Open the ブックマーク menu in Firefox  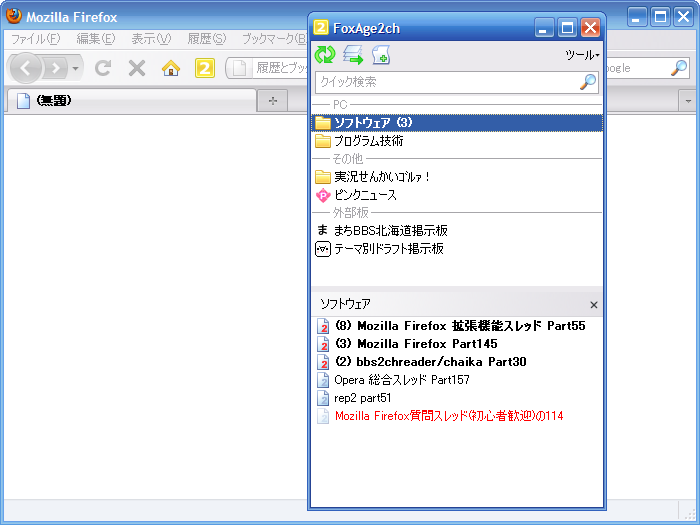click(274, 39)
